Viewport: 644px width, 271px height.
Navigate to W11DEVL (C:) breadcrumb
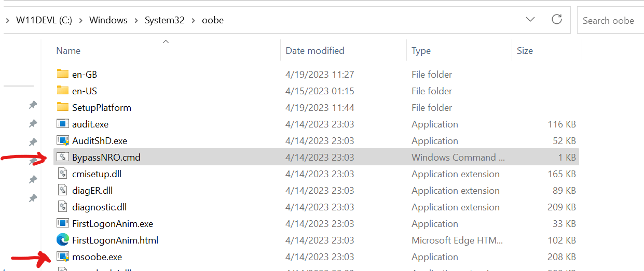[x=44, y=20]
